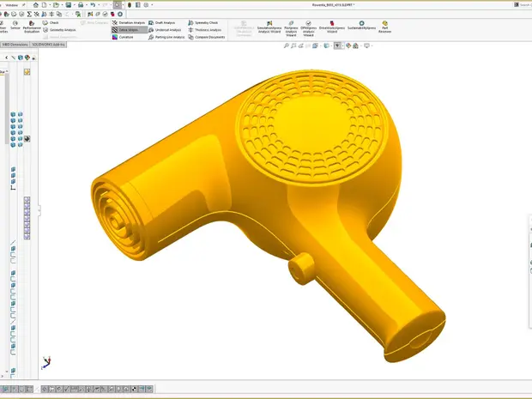This screenshot has height=399, width=532.
Task: Expand the Options dropdown arrow
Action: coord(152,5)
